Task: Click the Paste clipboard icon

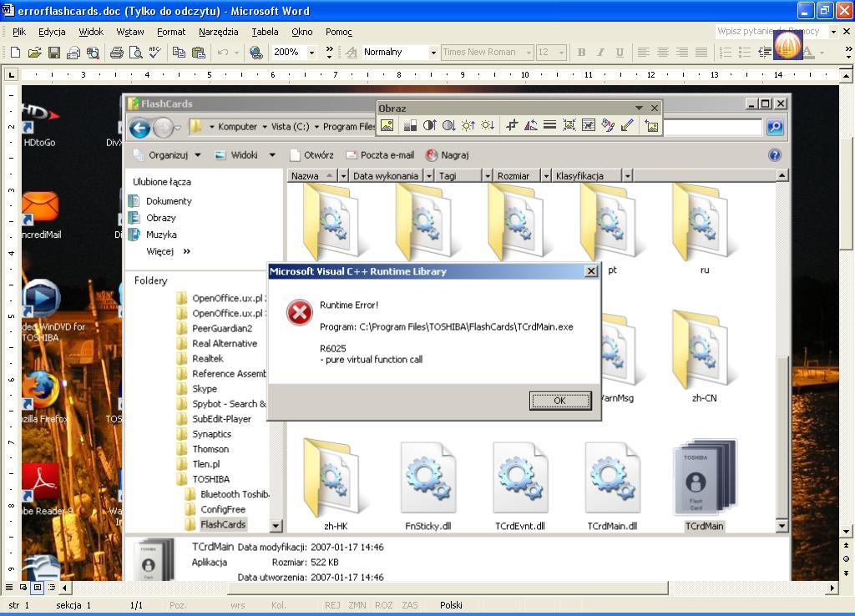Action: pos(199,53)
